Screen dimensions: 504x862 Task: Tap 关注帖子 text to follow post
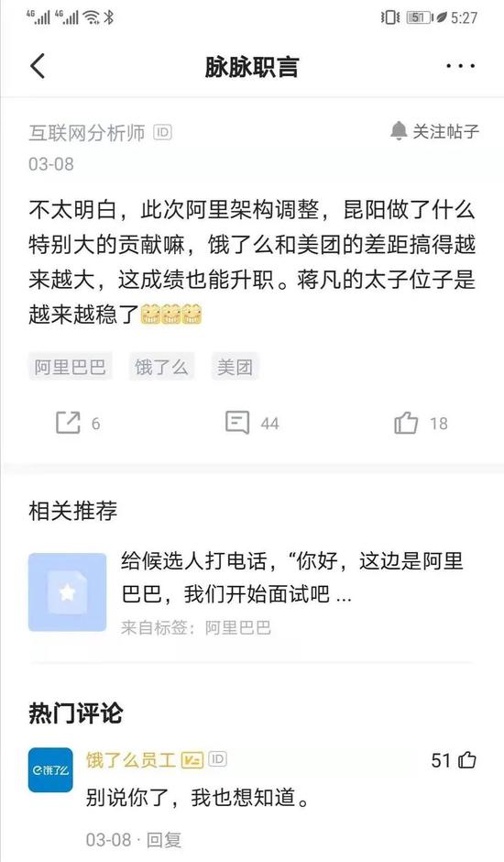click(x=445, y=131)
